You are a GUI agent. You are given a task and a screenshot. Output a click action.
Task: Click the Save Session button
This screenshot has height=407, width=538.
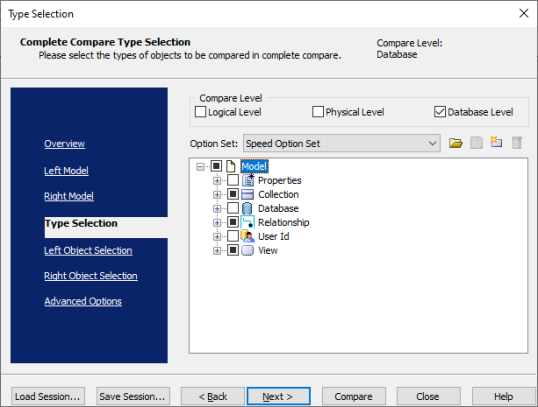[133, 396]
